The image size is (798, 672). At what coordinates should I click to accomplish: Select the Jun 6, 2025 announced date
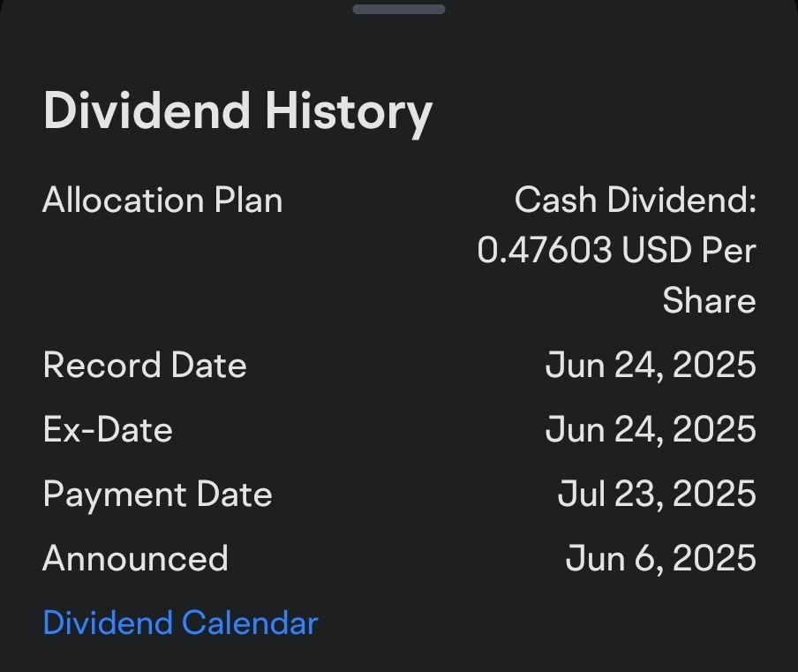click(x=660, y=558)
